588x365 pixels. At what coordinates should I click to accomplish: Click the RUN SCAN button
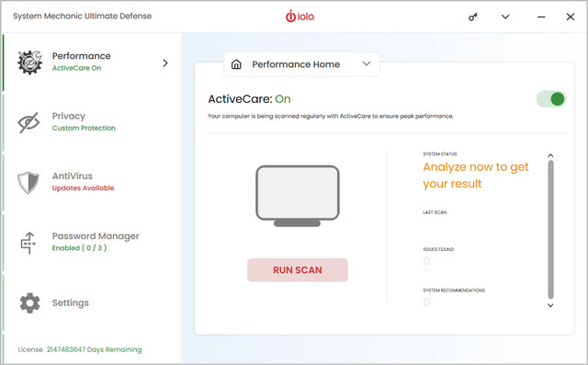(x=298, y=270)
